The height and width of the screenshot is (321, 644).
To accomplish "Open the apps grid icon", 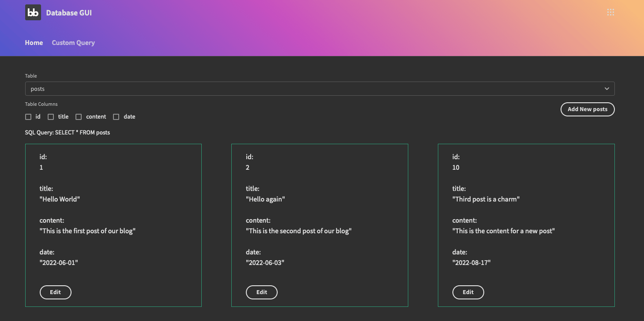I will tap(610, 12).
